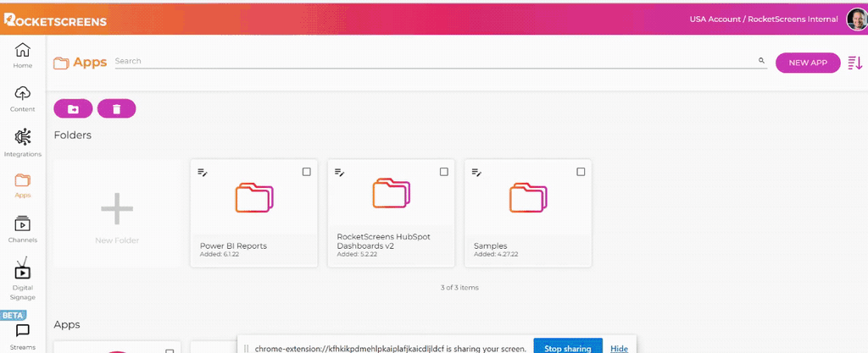Open Digital Signage section
Screen dimensions: 868x353
click(23, 279)
